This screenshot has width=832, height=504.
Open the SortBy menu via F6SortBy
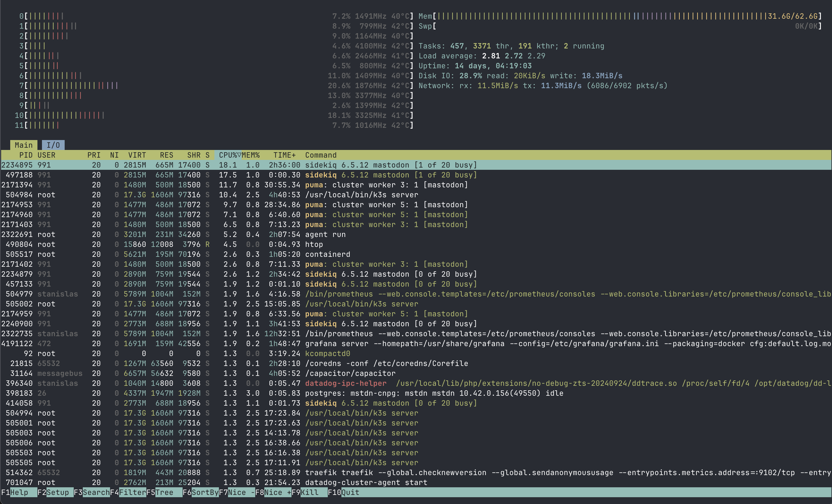coord(201,493)
